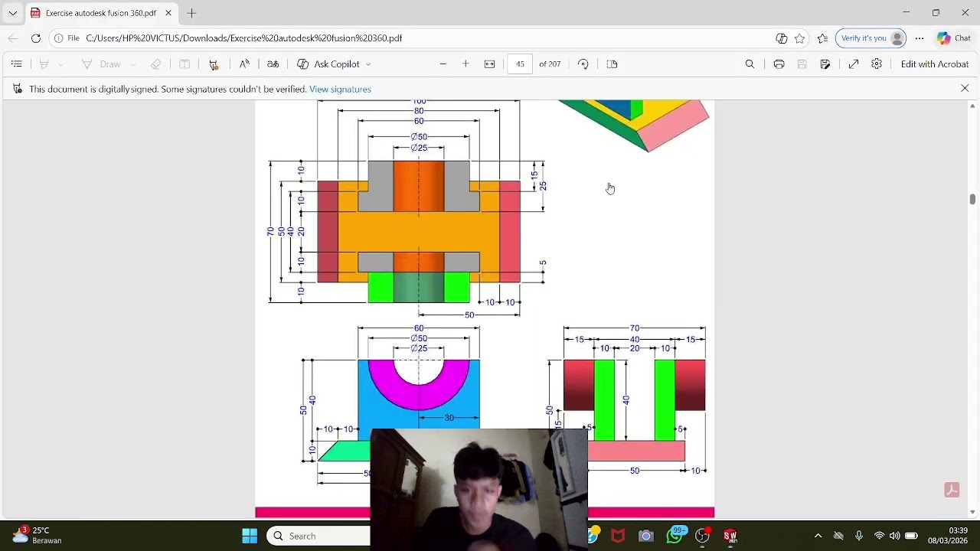Rotate the PDF page
This screenshot has height=551, width=980.
583,64
